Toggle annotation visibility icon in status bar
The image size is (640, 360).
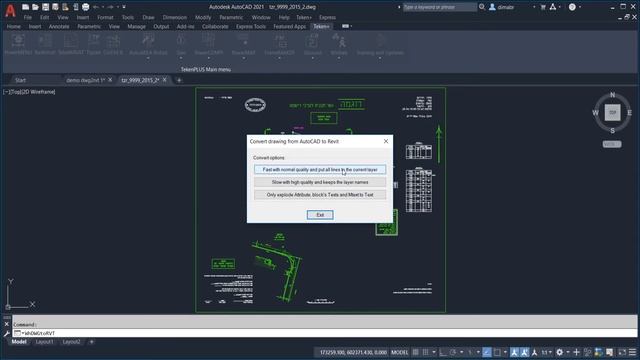click(x=514, y=352)
